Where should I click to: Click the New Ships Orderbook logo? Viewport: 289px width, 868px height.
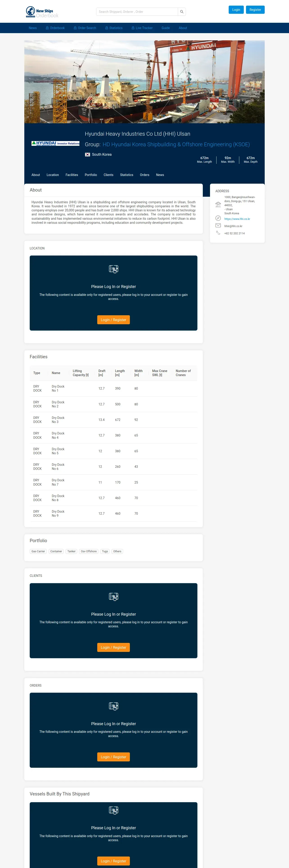[42, 12]
